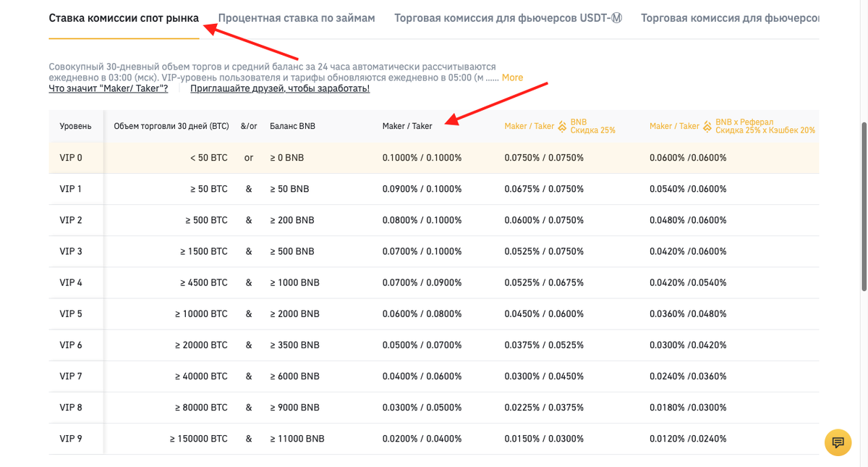Click the '≥ 2000 BNB' balance cell
This screenshot has height=467, width=868.
tap(294, 314)
